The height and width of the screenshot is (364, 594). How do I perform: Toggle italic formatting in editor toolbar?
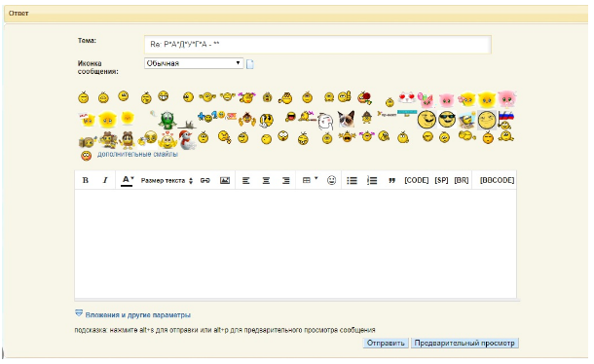105,180
